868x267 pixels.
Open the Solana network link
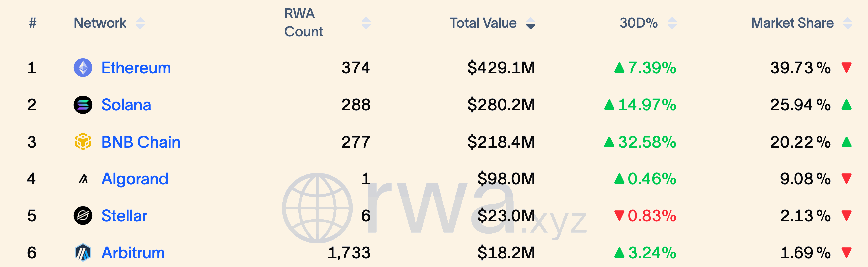[x=126, y=105]
